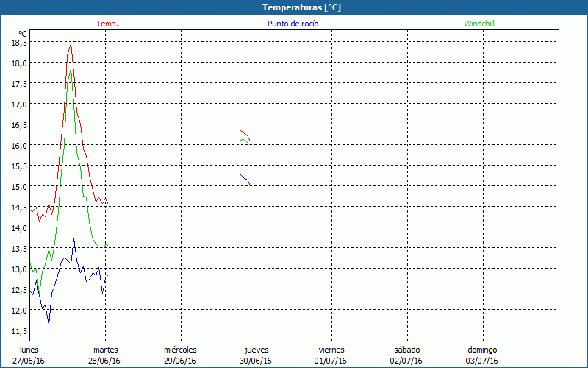Click the 15,5 y-axis value
Image resolution: width=588 pixels, height=368 pixels.
tap(19, 166)
